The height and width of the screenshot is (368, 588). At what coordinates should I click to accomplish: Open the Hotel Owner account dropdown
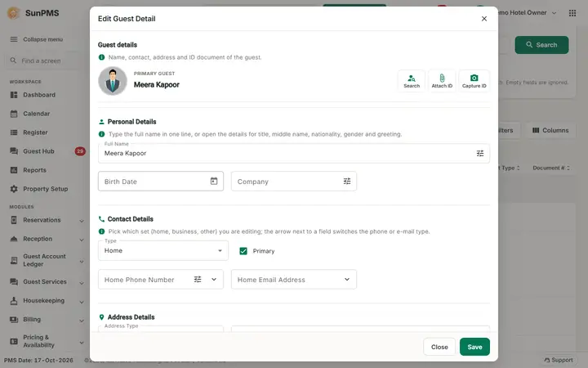(527, 13)
